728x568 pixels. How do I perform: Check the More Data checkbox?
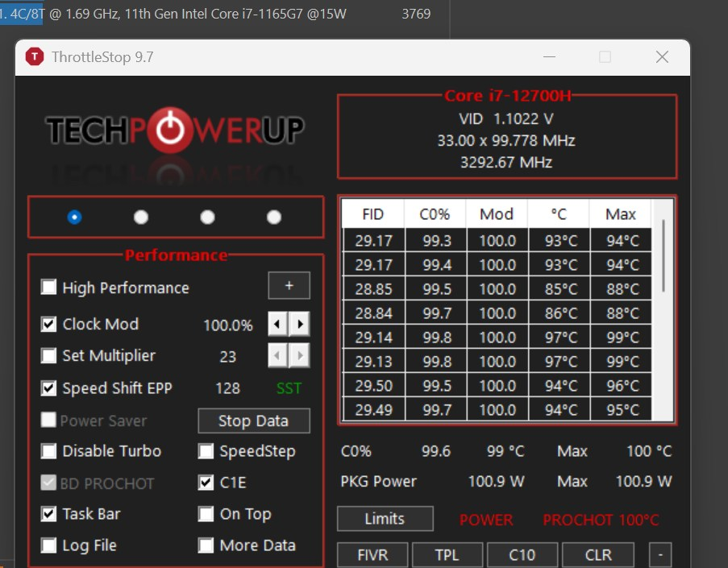tap(206, 545)
